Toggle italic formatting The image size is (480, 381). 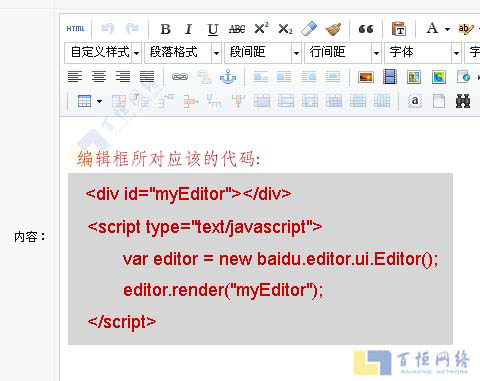point(188,29)
